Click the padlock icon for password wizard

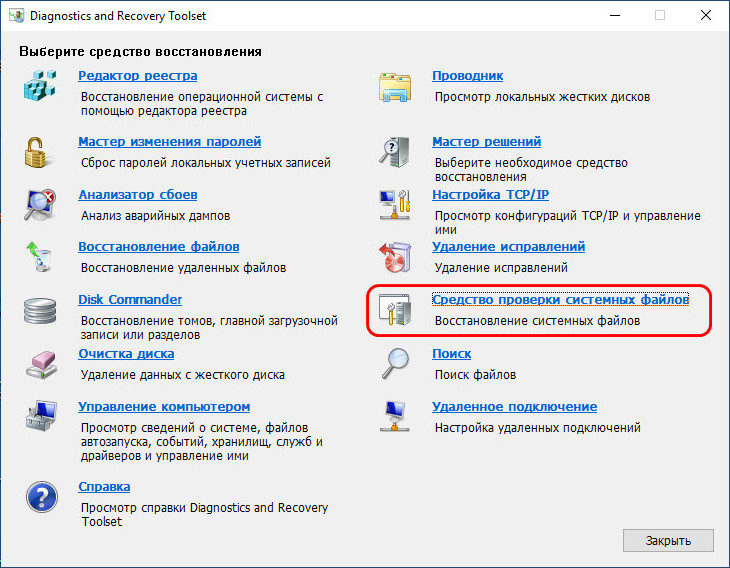coord(35,152)
